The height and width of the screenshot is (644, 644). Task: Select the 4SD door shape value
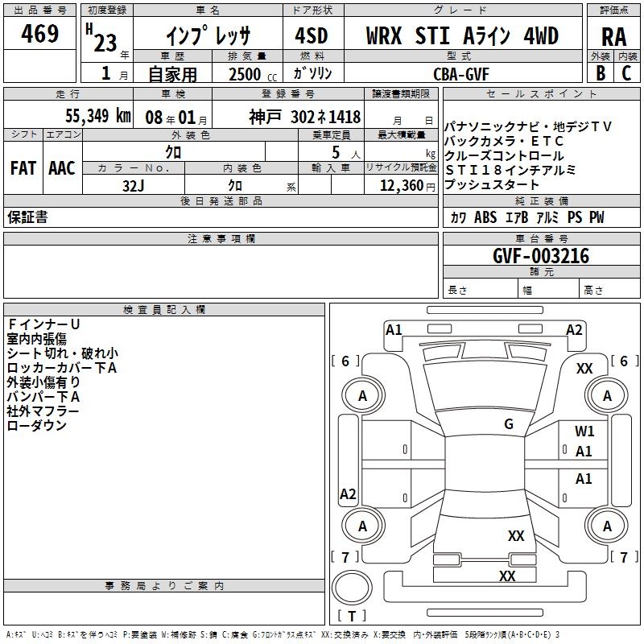[x=312, y=35]
